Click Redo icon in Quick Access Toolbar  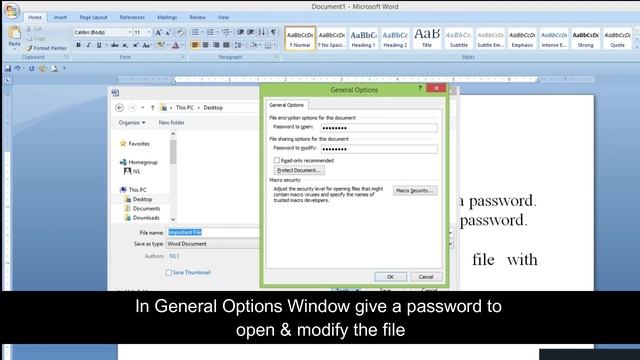pyautogui.click(x=31, y=69)
